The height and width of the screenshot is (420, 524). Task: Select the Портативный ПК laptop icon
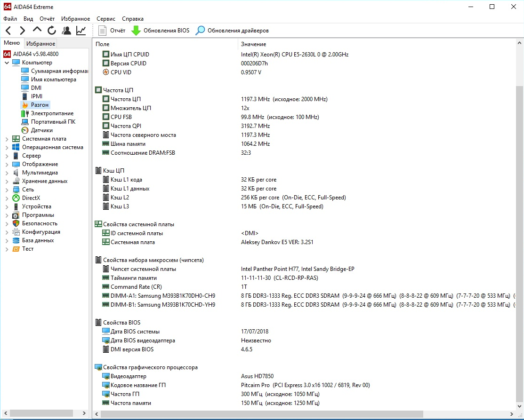pyautogui.click(x=25, y=122)
